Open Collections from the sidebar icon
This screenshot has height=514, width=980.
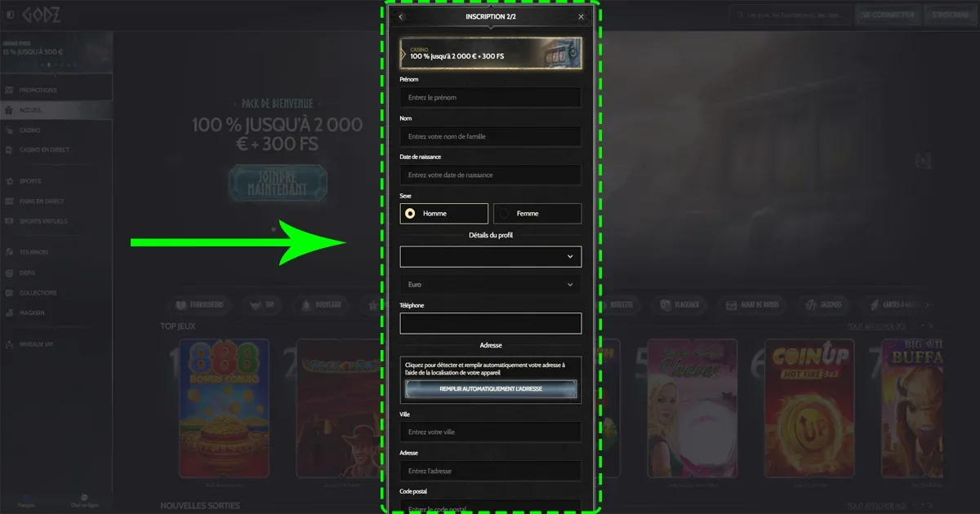pos(9,292)
